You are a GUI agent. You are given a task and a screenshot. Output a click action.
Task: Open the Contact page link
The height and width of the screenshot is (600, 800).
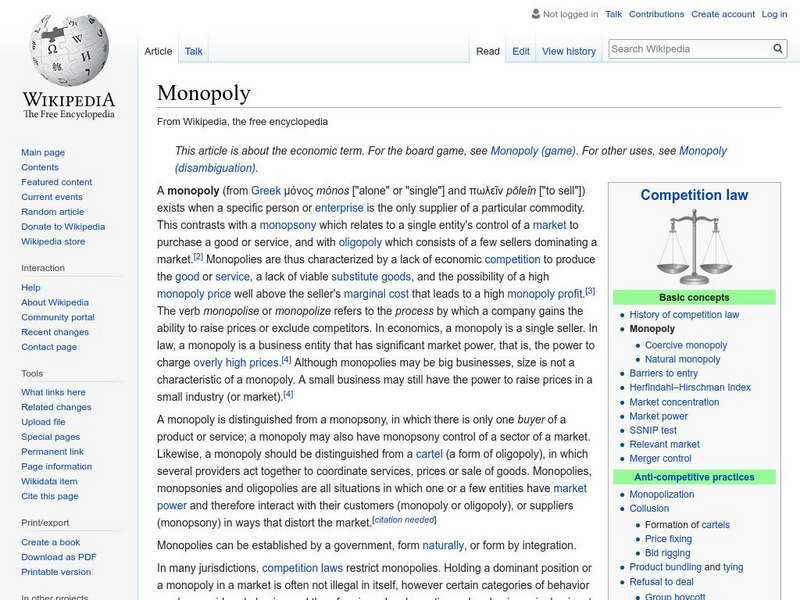[x=49, y=347]
